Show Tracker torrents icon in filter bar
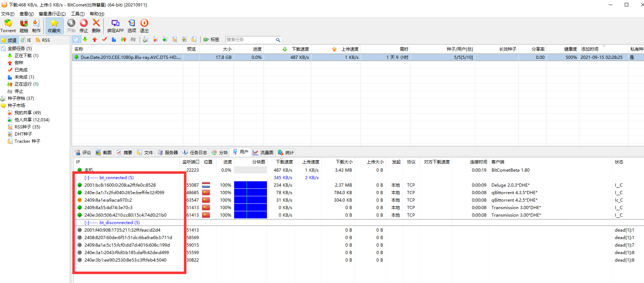 point(194,40)
